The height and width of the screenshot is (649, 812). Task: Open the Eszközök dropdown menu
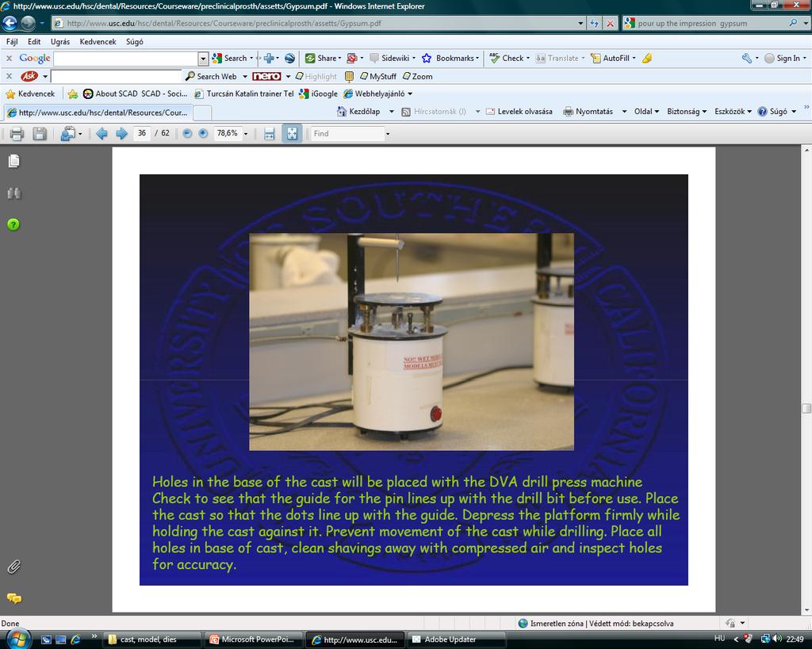click(x=733, y=111)
